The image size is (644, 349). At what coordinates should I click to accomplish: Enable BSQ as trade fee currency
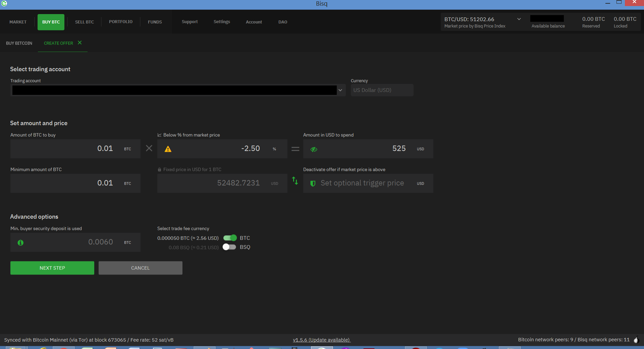click(229, 247)
